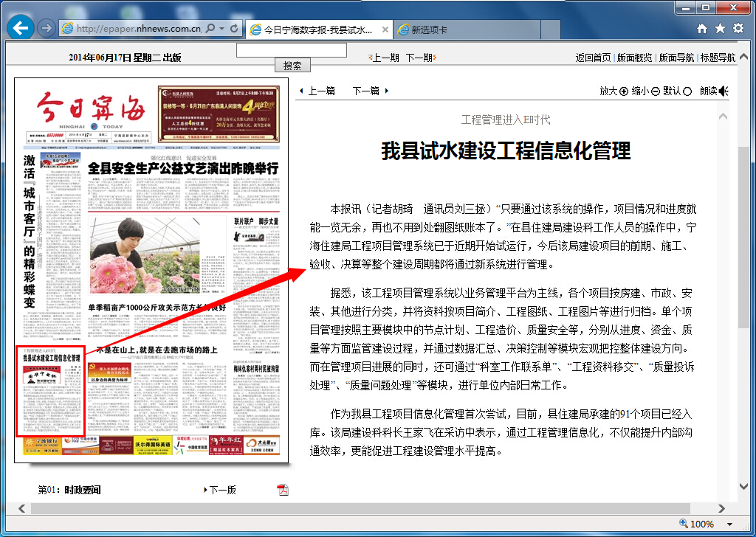The height and width of the screenshot is (537, 756).
Task: Refresh the page with the reload icon
Action: point(235,29)
